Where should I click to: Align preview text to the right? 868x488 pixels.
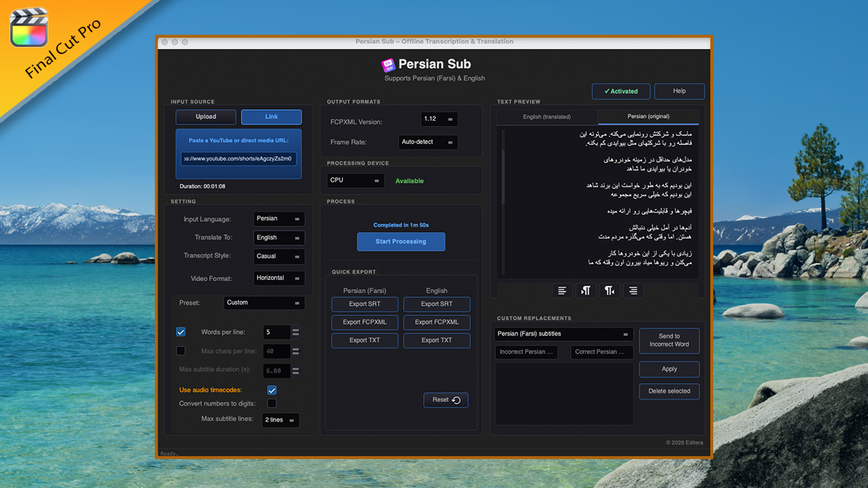pyautogui.click(x=634, y=291)
